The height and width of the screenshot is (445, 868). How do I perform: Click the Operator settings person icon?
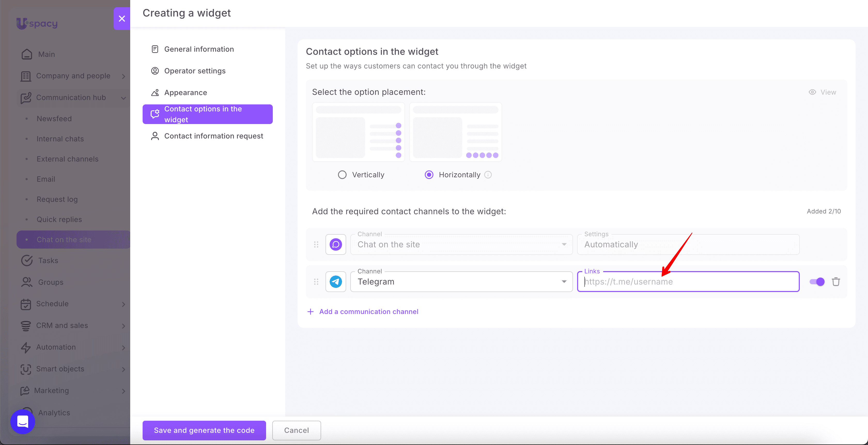tap(155, 71)
